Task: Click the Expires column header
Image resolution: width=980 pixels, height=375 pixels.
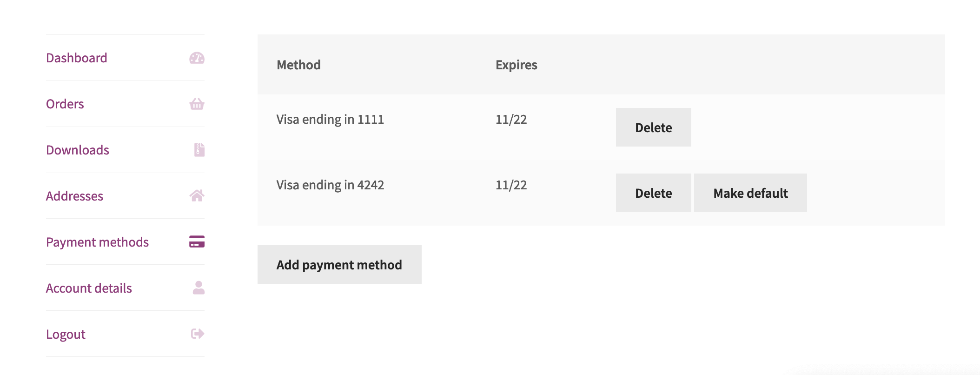Action: [516, 65]
